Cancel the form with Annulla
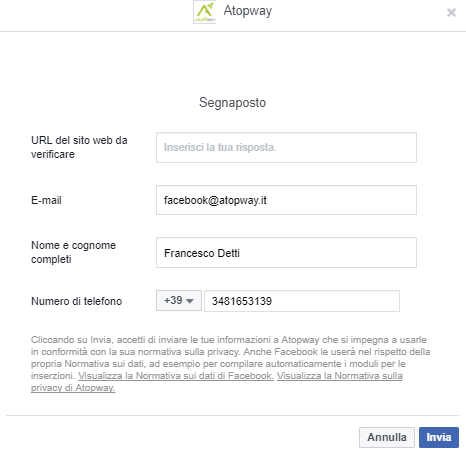Viewport: 466px width, 453px height. (x=387, y=437)
